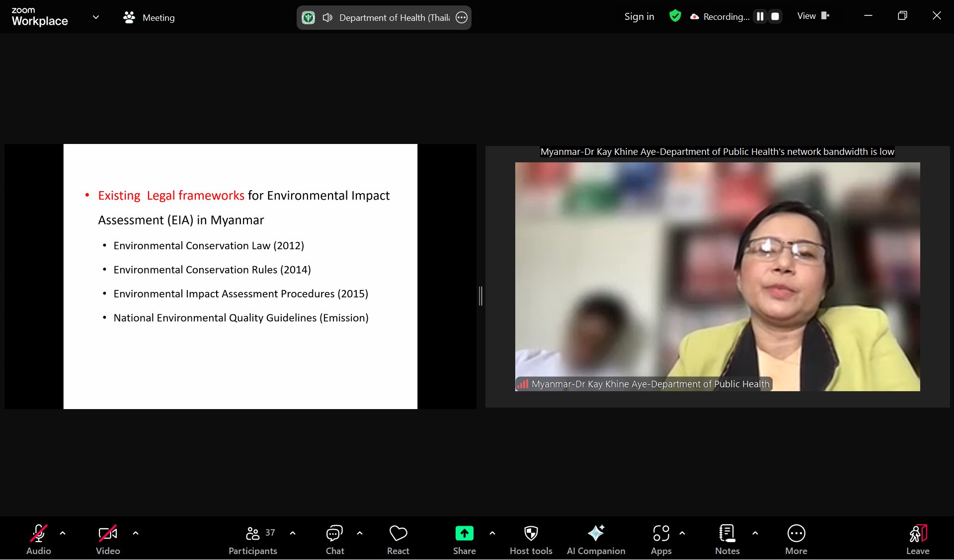The width and height of the screenshot is (954, 560).
Task: Click divider handle between slide and video
Action: (x=480, y=296)
